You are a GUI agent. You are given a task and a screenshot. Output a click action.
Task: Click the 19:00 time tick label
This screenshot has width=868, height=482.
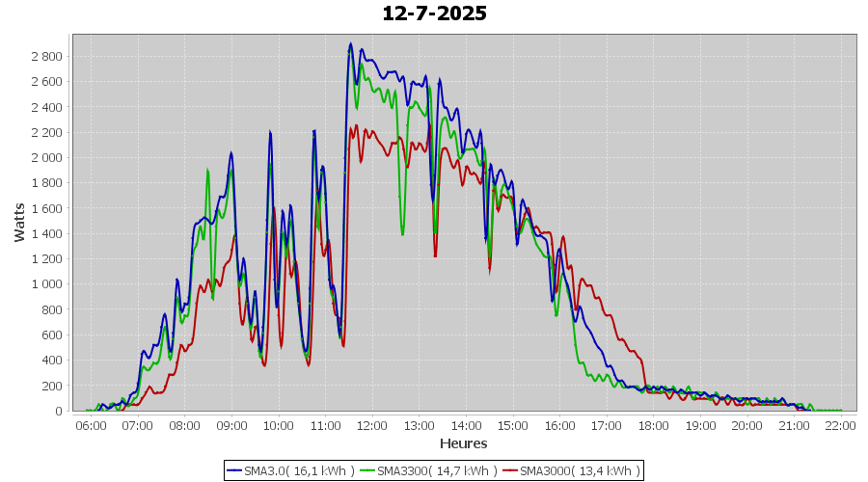(700, 425)
